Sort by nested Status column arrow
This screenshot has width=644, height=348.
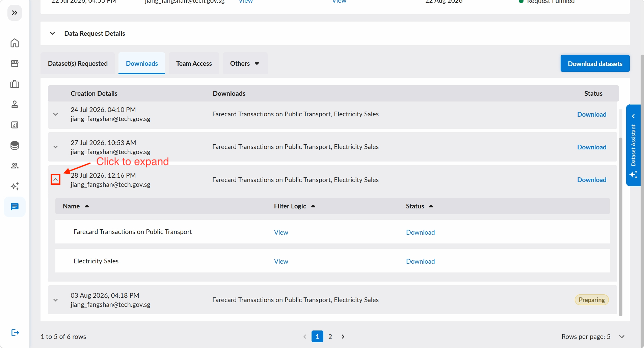(x=431, y=206)
